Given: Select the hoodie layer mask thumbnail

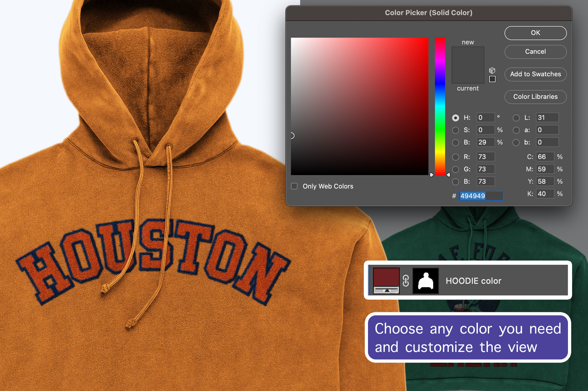Looking at the screenshot, I should click(425, 281).
